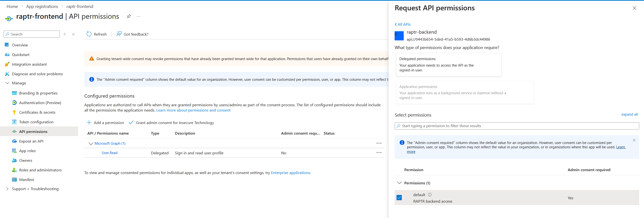The height and width of the screenshot is (218, 644).
Task: Dismiss the admin consent info banner
Action: [634, 140]
